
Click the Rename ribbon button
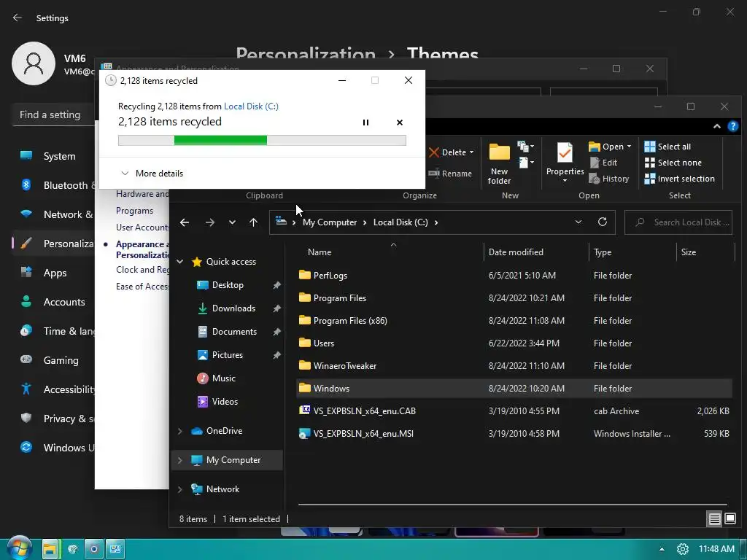coord(449,174)
